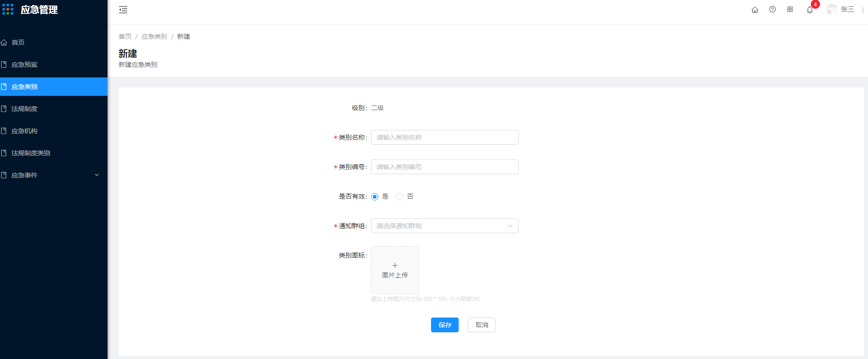This screenshot has height=359, width=868.
Task: Follow the 应急类别 breadcrumb link
Action: click(x=154, y=36)
